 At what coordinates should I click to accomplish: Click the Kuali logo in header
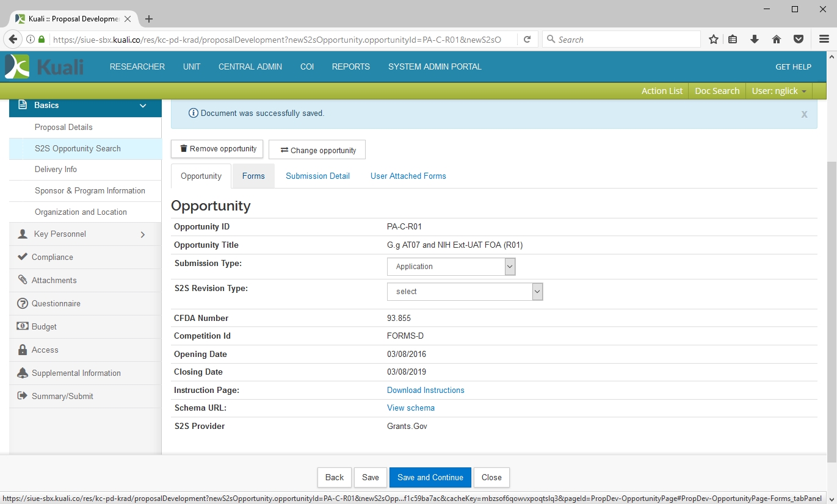point(44,67)
